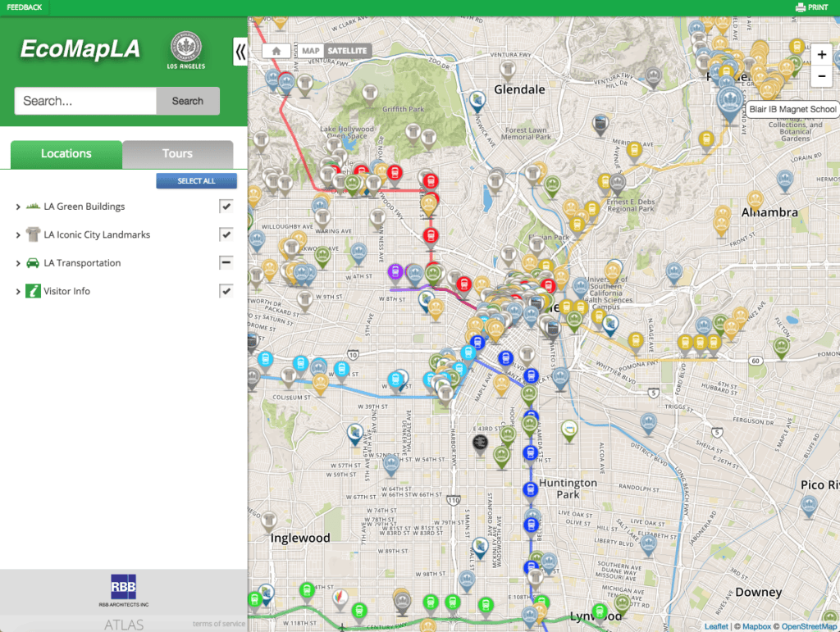Image resolution: width=840 pixels, height=632 pixels.
Task: Collapse the sidebar with the double chevron
Action: click(x=239, y=51)
